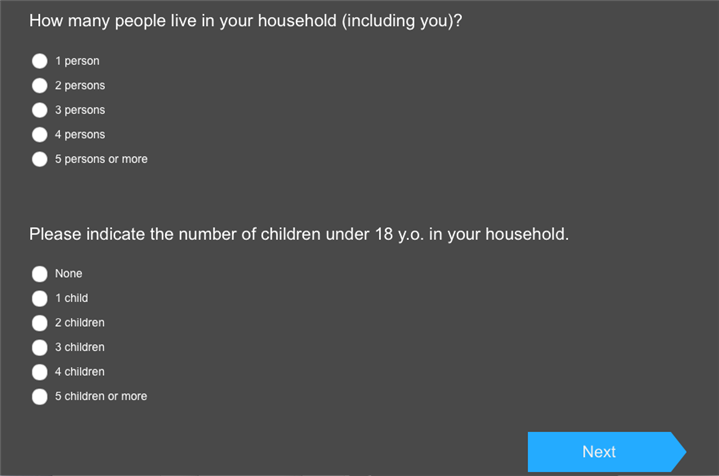Pick the '2 children' option
The height and width of the screenshot is (476, 719).
click(x=40, y=323)
